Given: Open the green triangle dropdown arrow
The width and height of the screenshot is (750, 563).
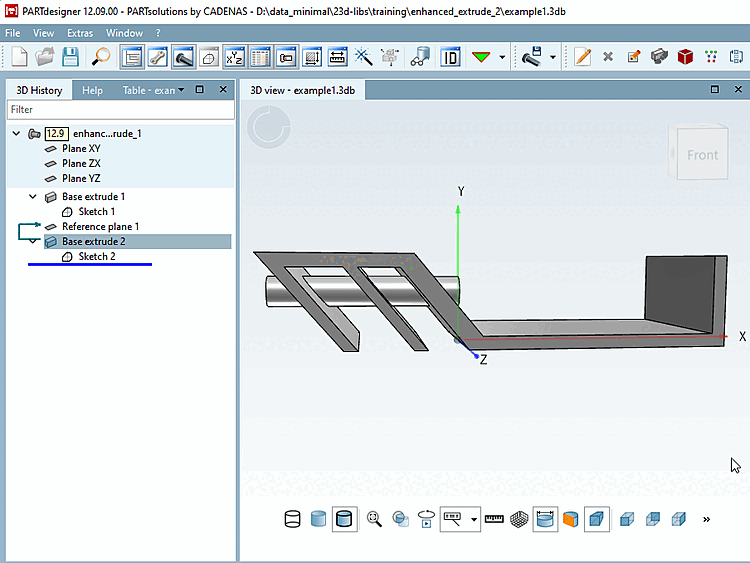Looking at the screenshot, I should (x=502, y=57).
